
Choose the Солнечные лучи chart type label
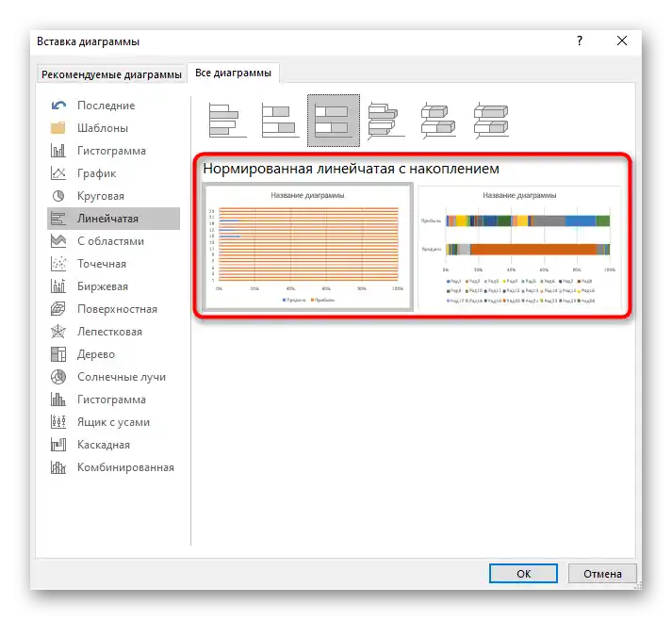pos(122,377)
